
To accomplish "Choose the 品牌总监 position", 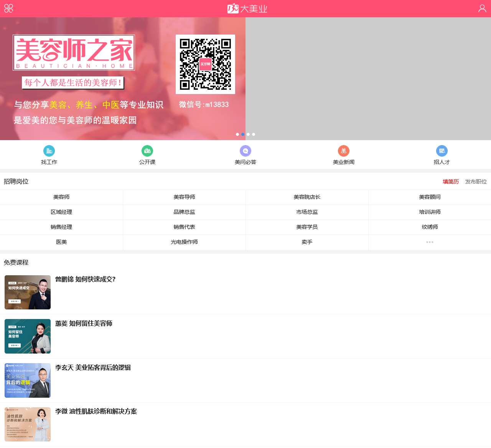I will tap(184, 212).
